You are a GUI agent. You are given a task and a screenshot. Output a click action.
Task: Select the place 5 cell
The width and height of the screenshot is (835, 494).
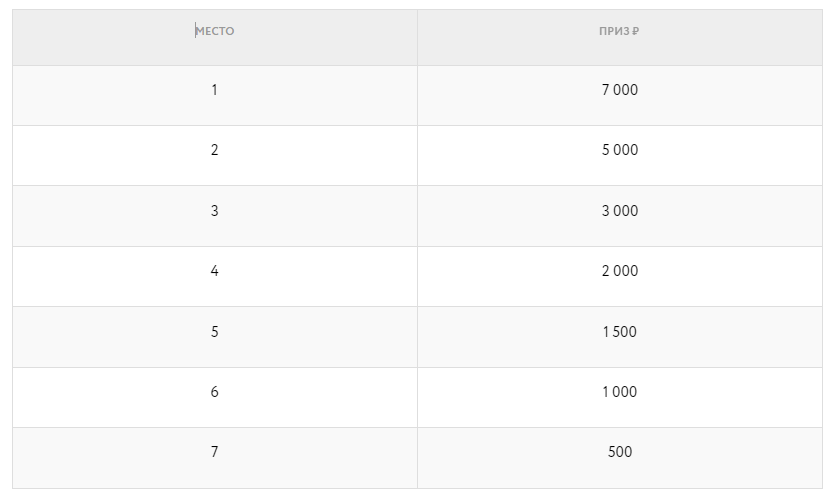pyautogui.click(x=214, y=332)
